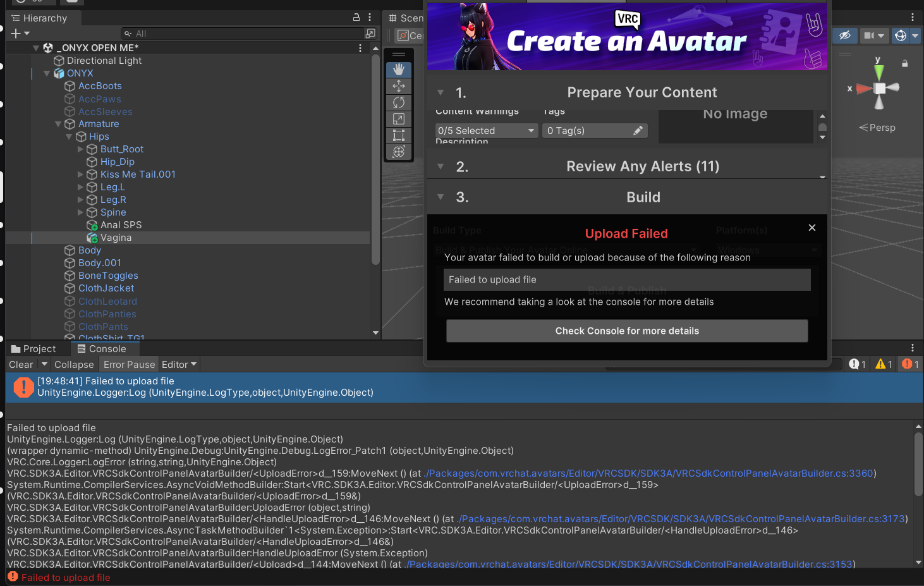
Task: Close the Upload Failed dialog
Action: [812, 228]
